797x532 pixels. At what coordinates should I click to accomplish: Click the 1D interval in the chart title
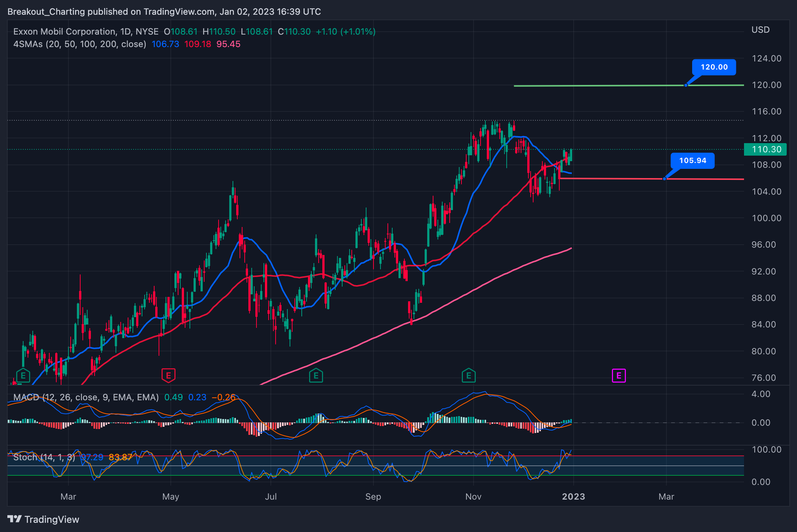pyautogui.click(x=125, y=32)
